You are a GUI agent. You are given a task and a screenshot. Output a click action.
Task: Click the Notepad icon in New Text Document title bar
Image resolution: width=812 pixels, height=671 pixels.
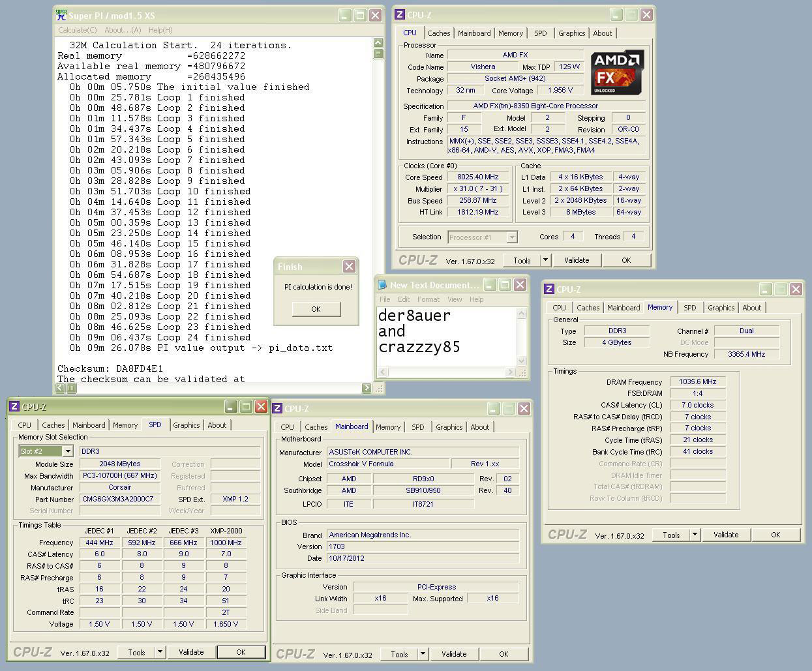click(x=382, y=285)
